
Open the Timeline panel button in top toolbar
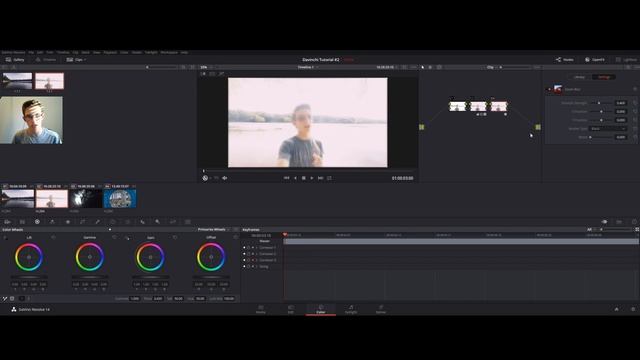pyautogui.click(x=46, y=60)
